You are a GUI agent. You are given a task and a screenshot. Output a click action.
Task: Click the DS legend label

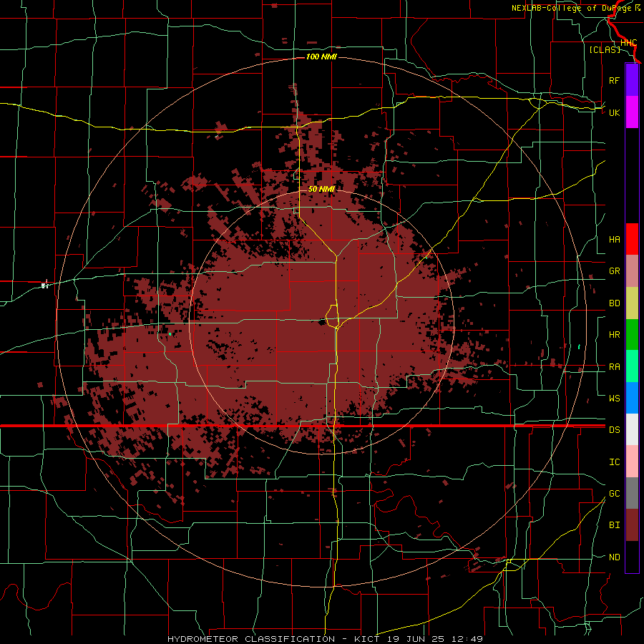(x=614, y=430)
